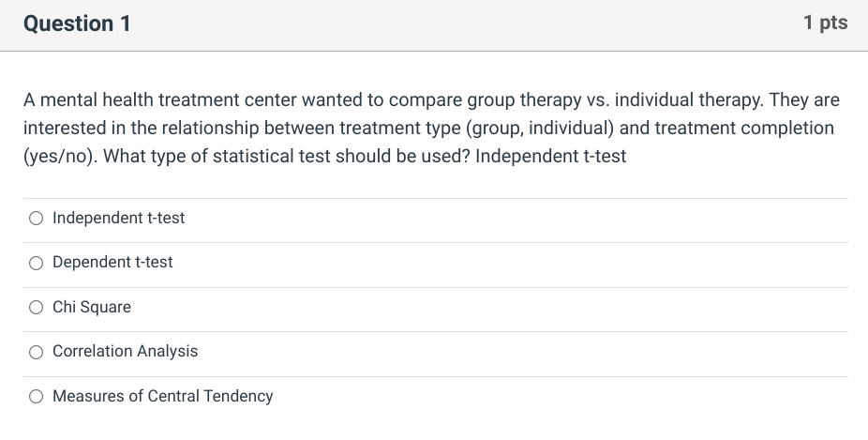Viewport: 868px width, 440px height.
Task: Click 'Measures of Central Tendency' label text
Action: coord(163,396)
